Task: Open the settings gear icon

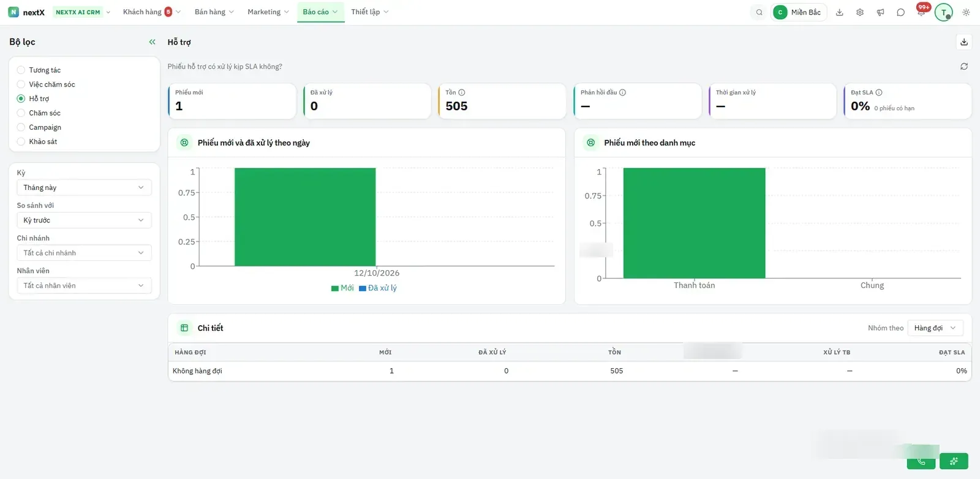Action: (x=860, y=12)
